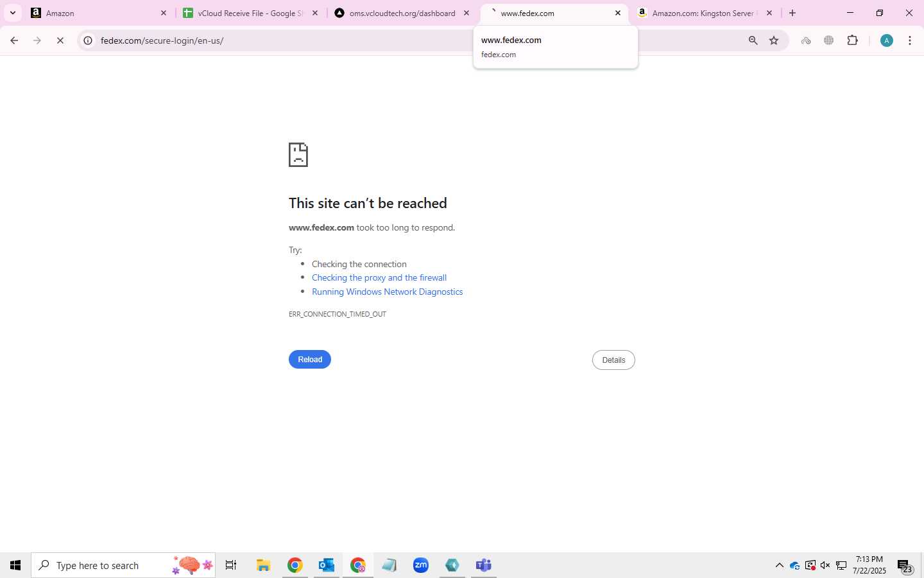Viewport: 924px width, 578px height.
Task: Open a new tab with plus button
Action: 792,13
